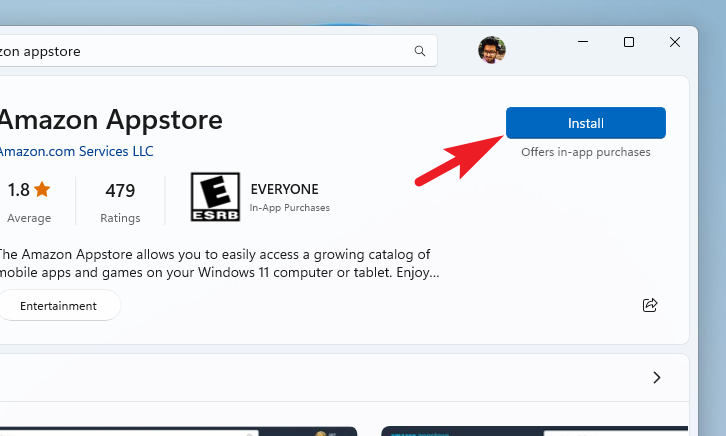Image resolution: width=726 pixels, height=436 pixels.
Task: Close the Microsoft Store window
Action: pos(675,42)
